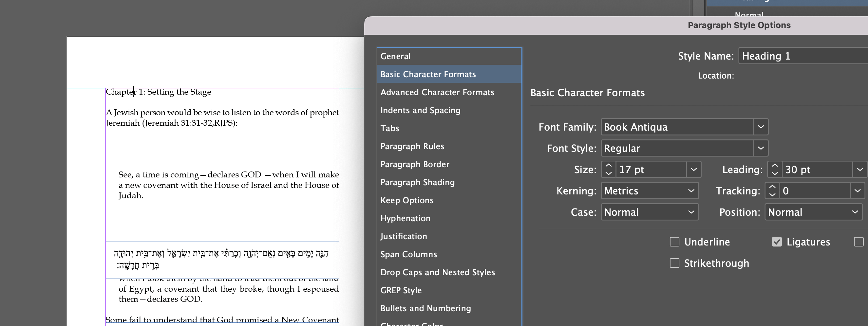
Task: Open the Keep Options panel
Action: 407,200
